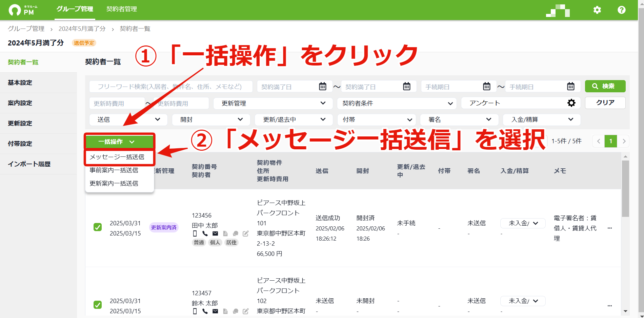Open the 更新/退去中 filter dropdown

click(x=294, y=119)
